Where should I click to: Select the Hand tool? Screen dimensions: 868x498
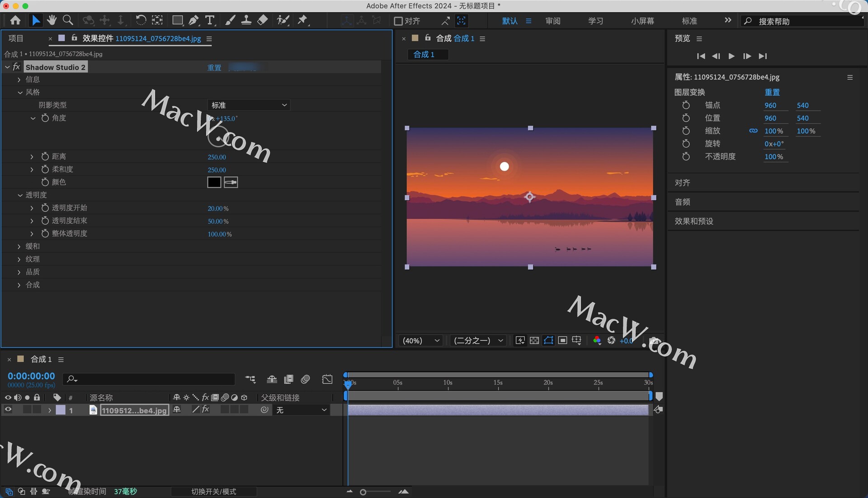click(52, 20)
